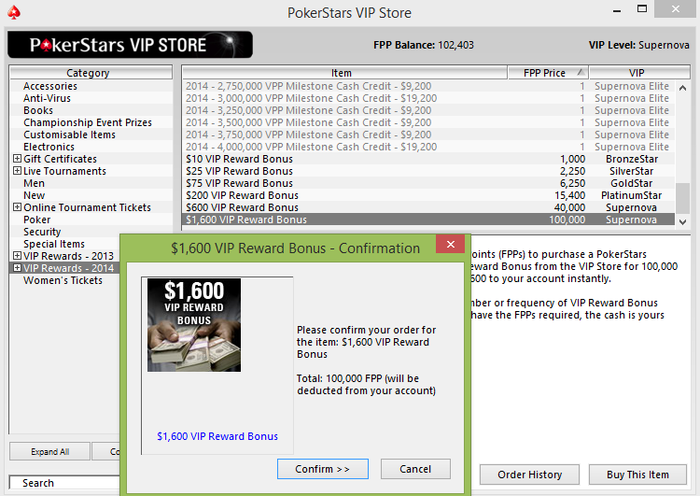The width and height of the screenshot is (700, 496).
Task: Close the Confirmation dialog with the red X
Action: [450, 244]
